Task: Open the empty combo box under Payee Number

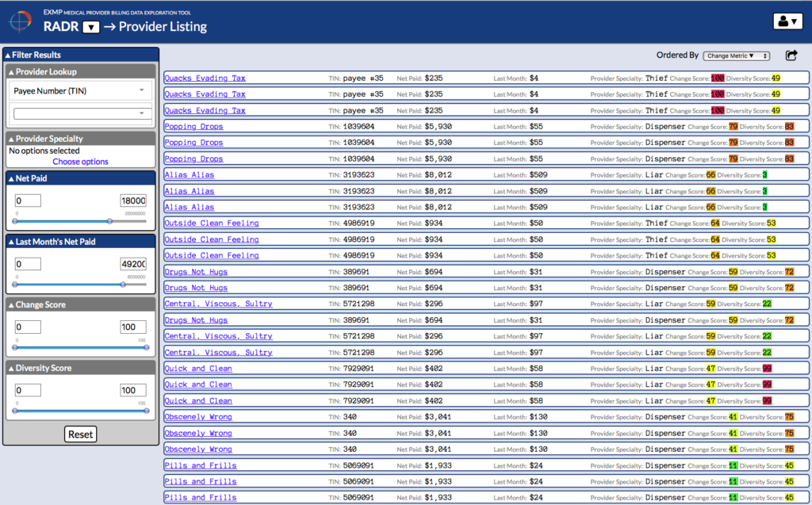Action: tap(81, 113)
